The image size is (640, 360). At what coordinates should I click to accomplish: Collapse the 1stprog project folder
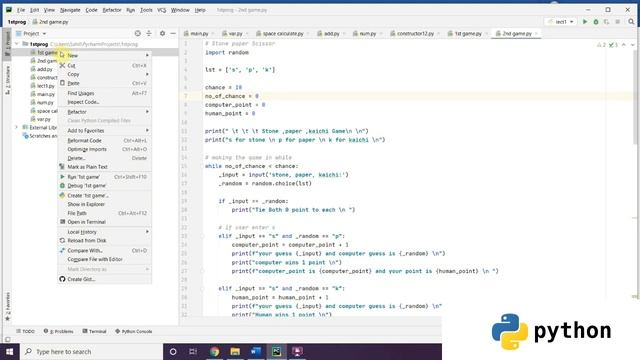coord(17,44)
